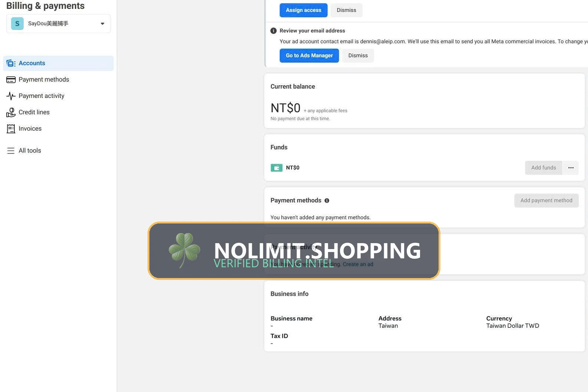Click the Tax ID label
The width and height of the screenshot is (588, 392).
[279, 336]
